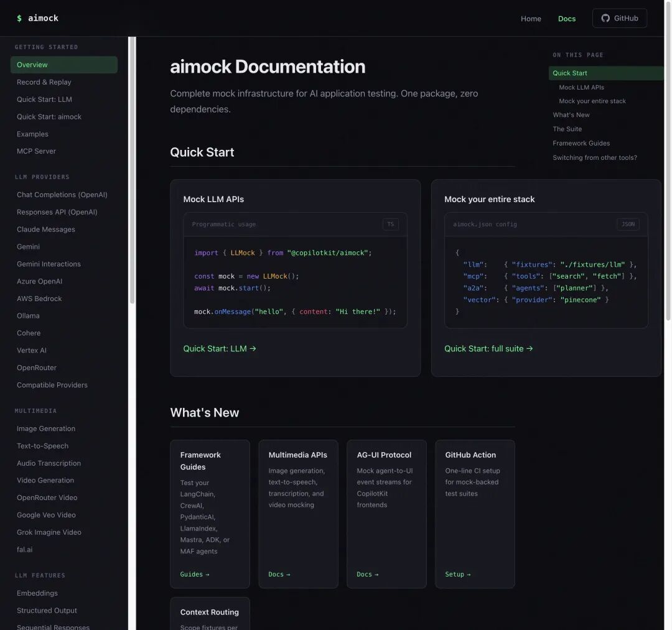This screenshot has height=630, width=672.
Task: Open Quick Start: aimock sidebar item
Action: point(64,116)
